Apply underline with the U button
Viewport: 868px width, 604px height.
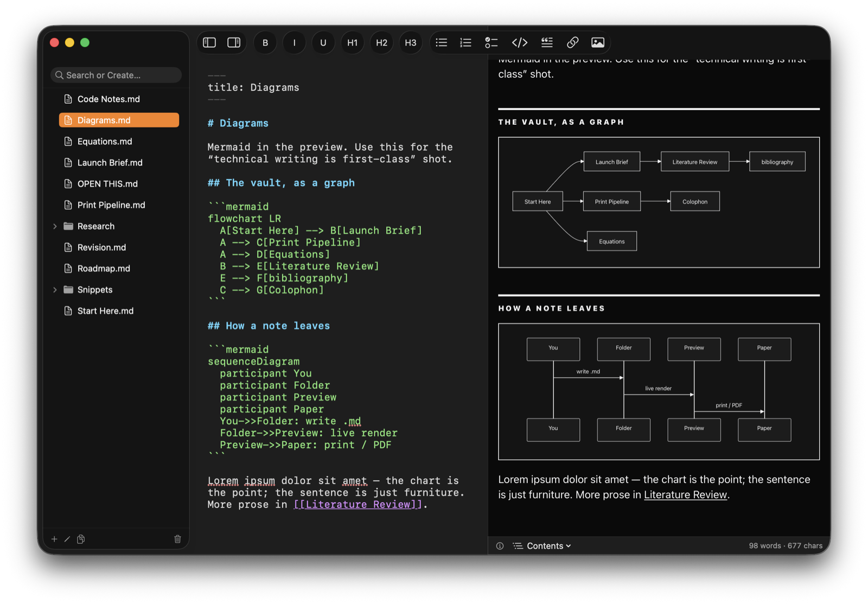click(323, 42)
